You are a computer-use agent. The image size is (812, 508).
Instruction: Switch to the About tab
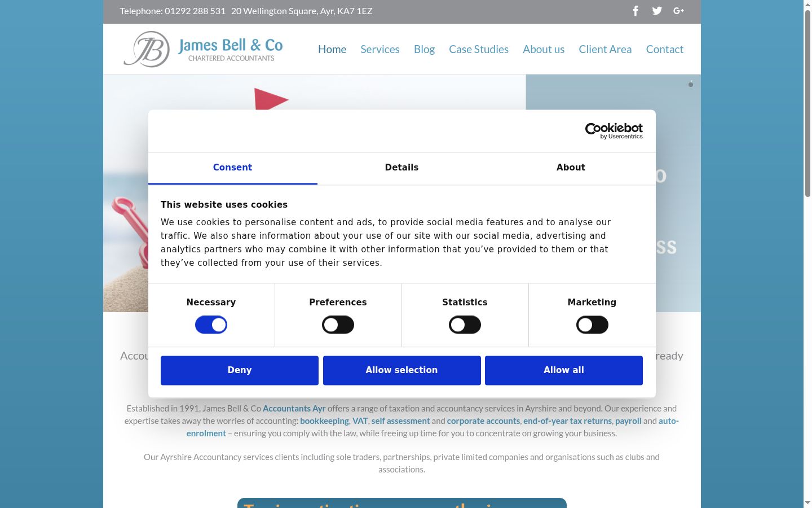571,168
